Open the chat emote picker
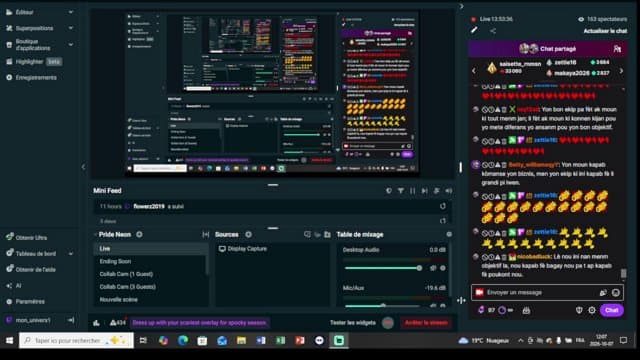Screen dimensions: 640x360 616,293
